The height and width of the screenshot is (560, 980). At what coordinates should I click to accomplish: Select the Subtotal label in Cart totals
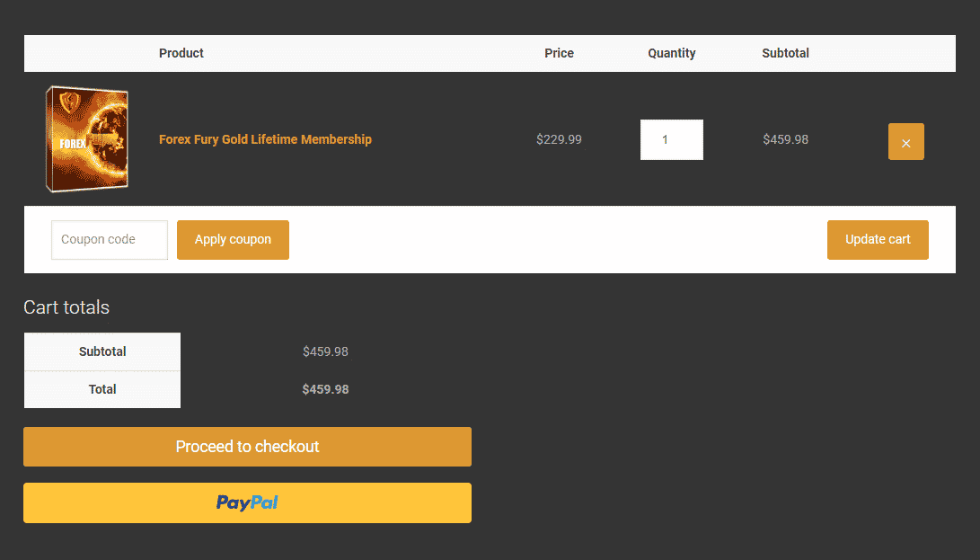102,351
